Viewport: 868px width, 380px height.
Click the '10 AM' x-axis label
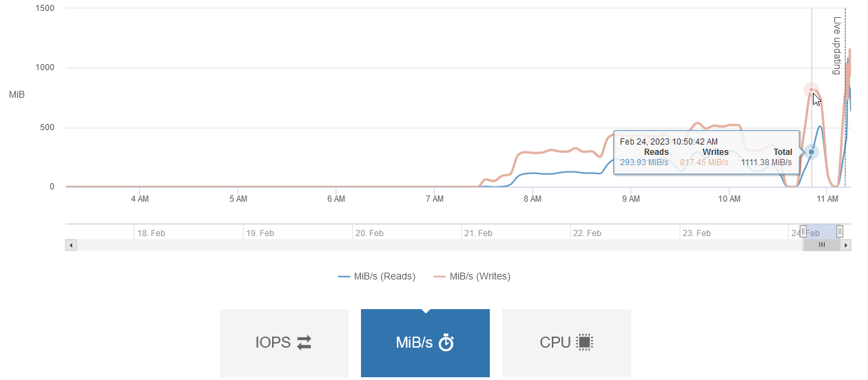pyautogui.click(x=729, y=199)
